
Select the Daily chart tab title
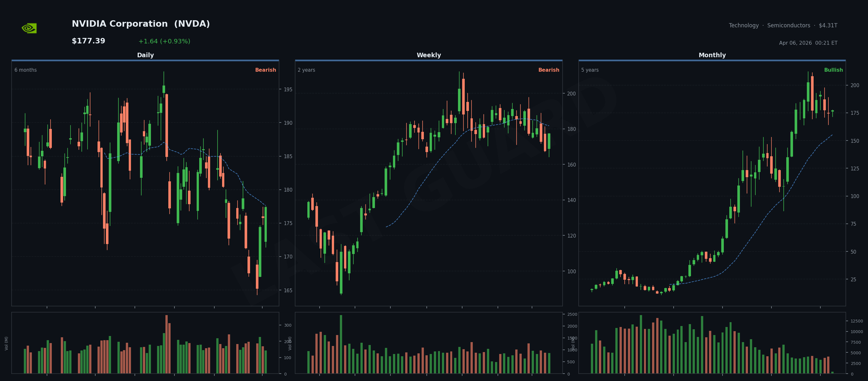tap(145, 55)
